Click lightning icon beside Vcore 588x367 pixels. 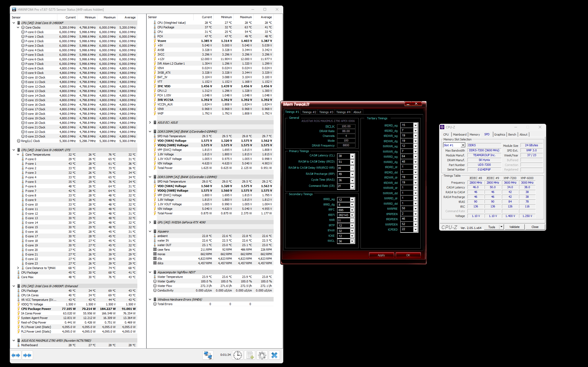(155, 41)
